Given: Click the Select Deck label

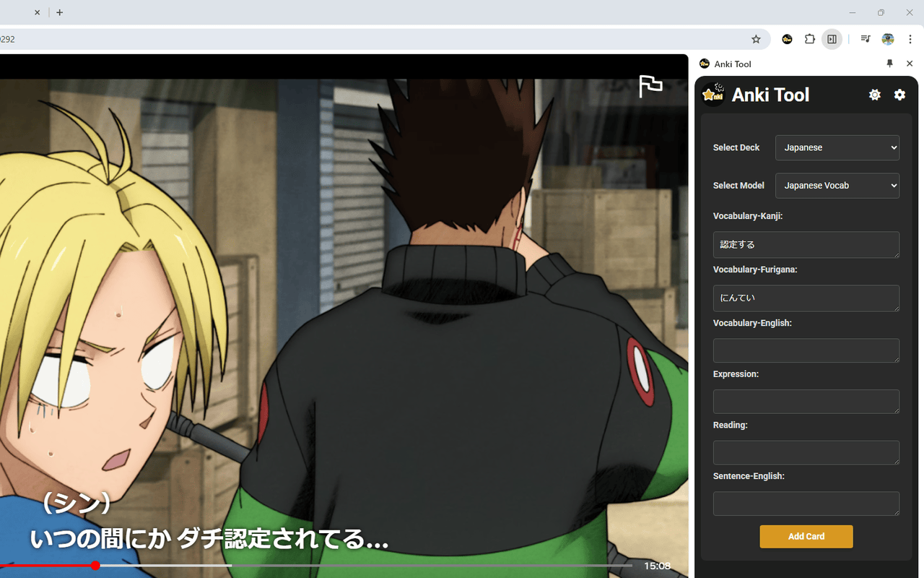Looking at the screenshot, I should (736, 147).
